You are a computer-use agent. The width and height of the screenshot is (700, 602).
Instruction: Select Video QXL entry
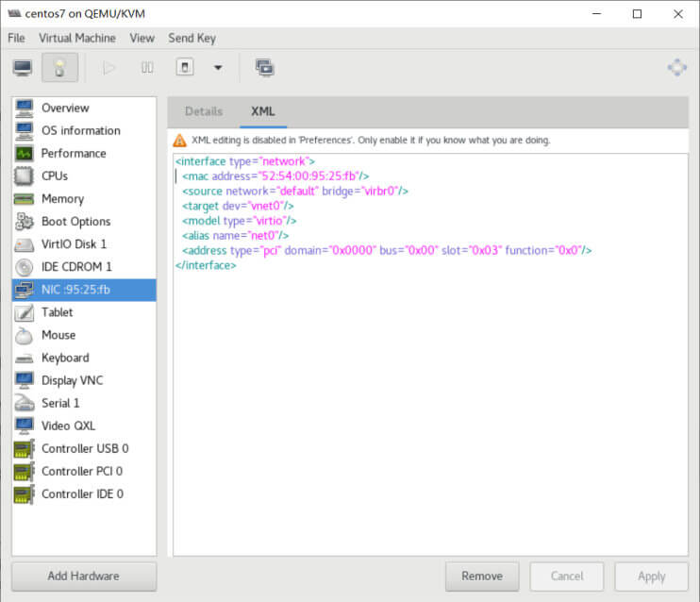(x=84, y=426)
